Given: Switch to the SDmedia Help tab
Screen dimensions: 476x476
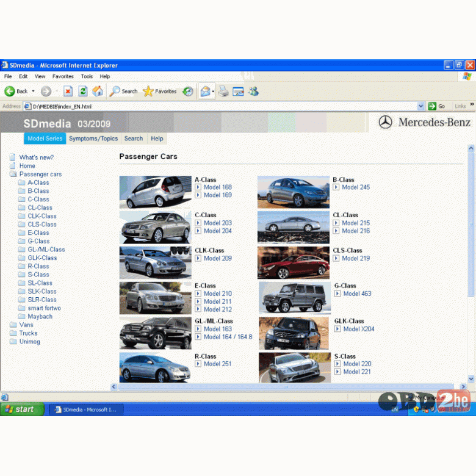Looking at the screenshot, I should pyautogui.click(x=157, y=139).
